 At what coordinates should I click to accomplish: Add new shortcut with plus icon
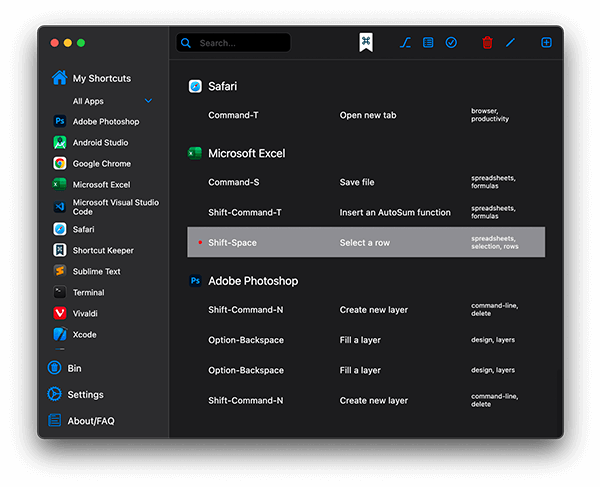[546, 42]
